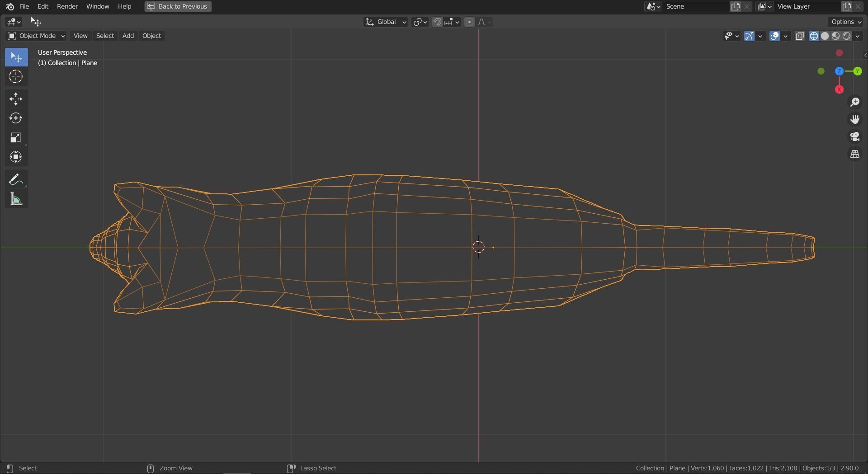
Task: Click the hand Pan view icon
Action: [x=854, y=119]
